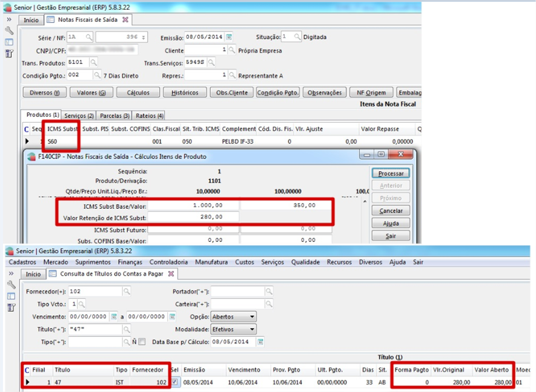This screenshot has height=392, width=536.
Task: Click Valor Retenção de ICMS Subst field
Action: [193, 217]
